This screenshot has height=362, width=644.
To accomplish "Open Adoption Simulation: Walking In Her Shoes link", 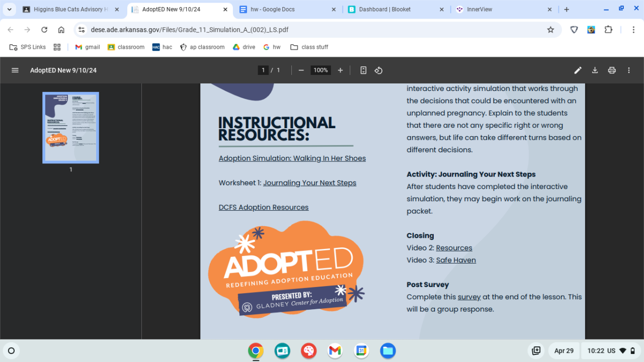I will pos(292,158).
